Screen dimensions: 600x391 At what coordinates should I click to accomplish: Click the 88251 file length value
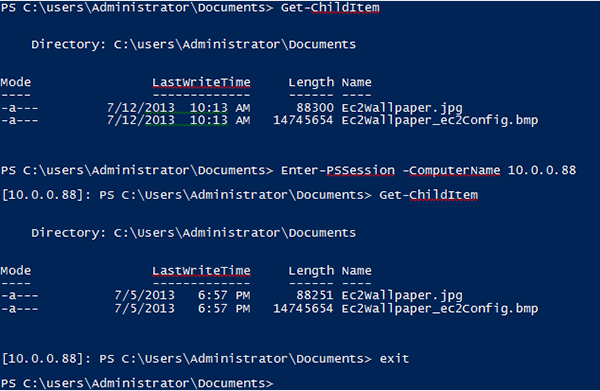point(315,295)
